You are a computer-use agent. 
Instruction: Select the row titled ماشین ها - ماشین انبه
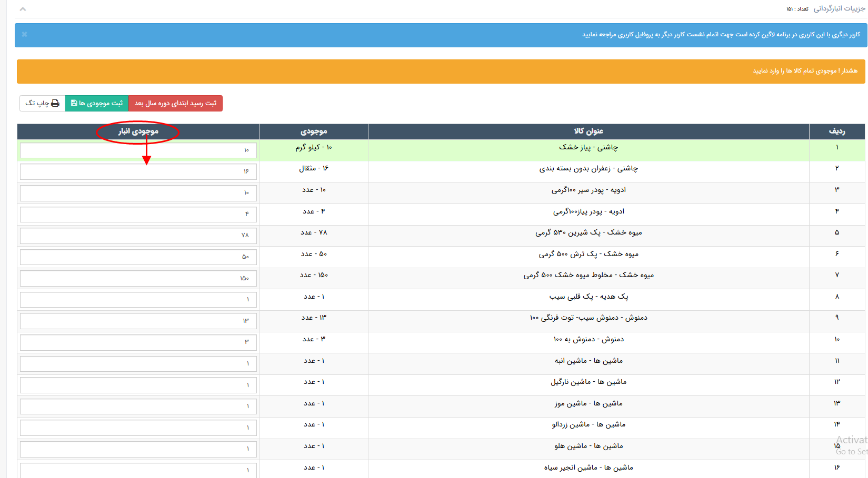[x=588, y=361]
